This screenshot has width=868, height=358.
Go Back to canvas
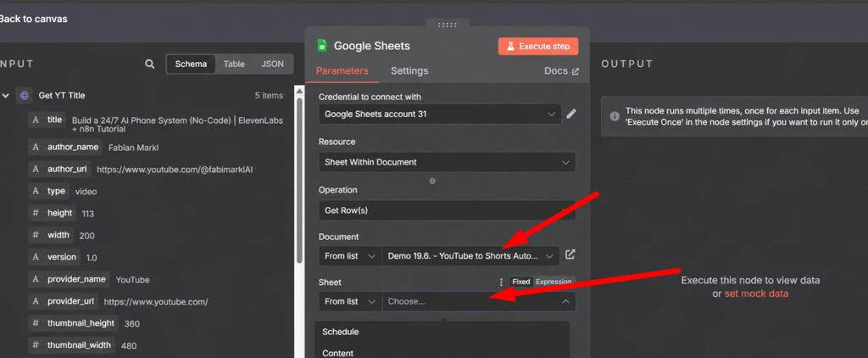pos(33,19)
